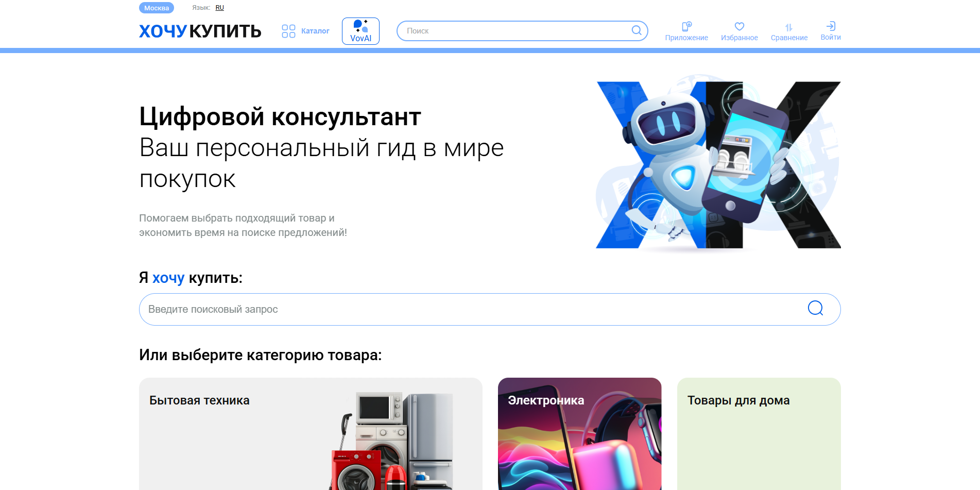Screen dimensions: 980x490
Task: Click the magnifier icon in header search
Action: (x=637, y=30)
